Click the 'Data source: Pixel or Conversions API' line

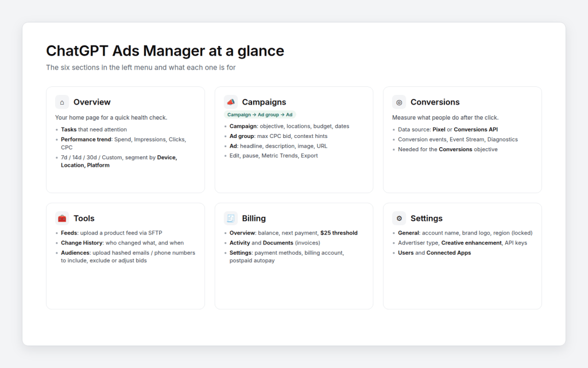click(x=448, y=129)
